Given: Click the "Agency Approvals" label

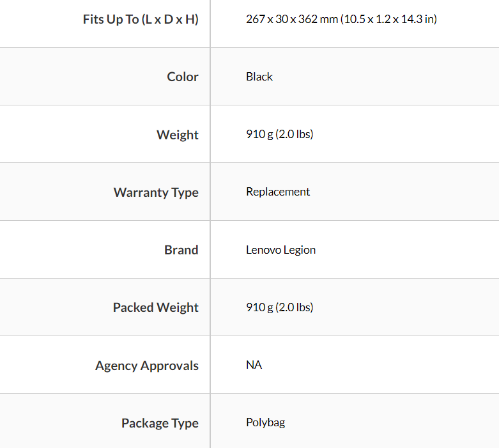Looking at the screenshot, I should pyautogui.click(x=147, y=366).
